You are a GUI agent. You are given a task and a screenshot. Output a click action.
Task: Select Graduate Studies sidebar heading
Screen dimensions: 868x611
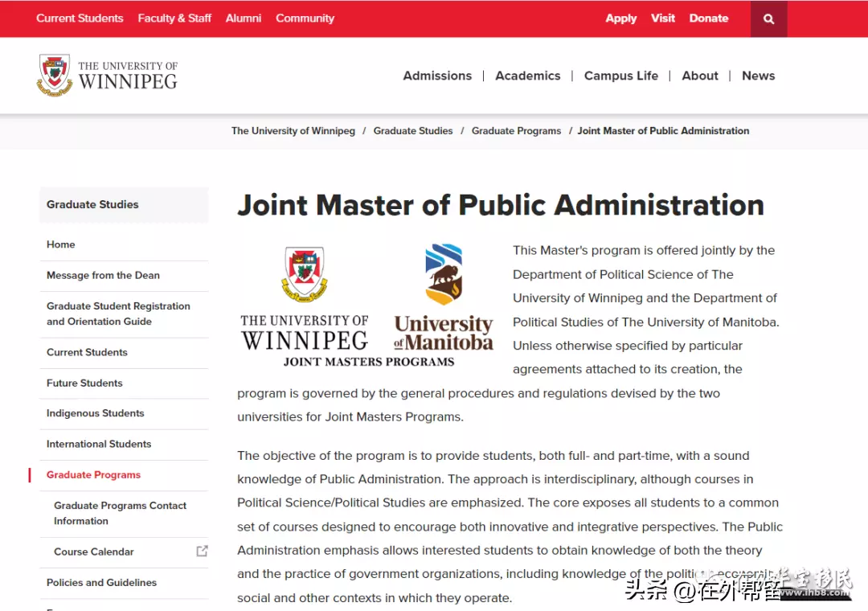click(x=124, y=204)
